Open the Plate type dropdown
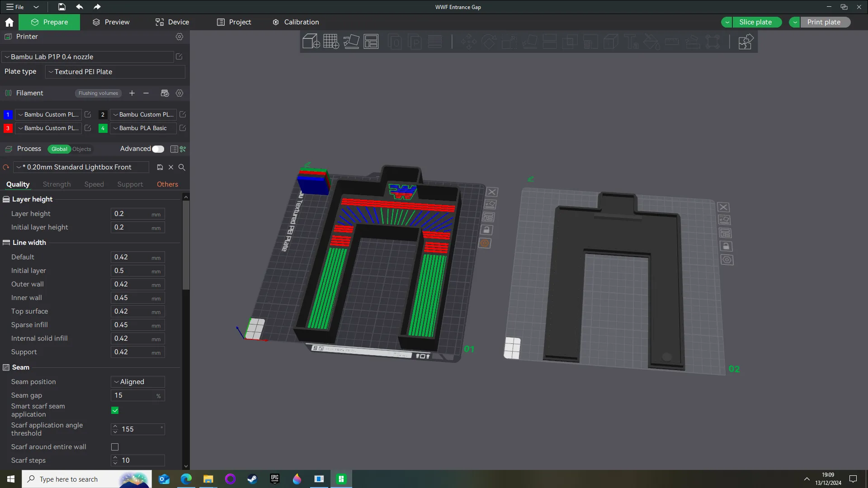The width and height of the screenshot is (868, 488). click(x=115, y=72)
